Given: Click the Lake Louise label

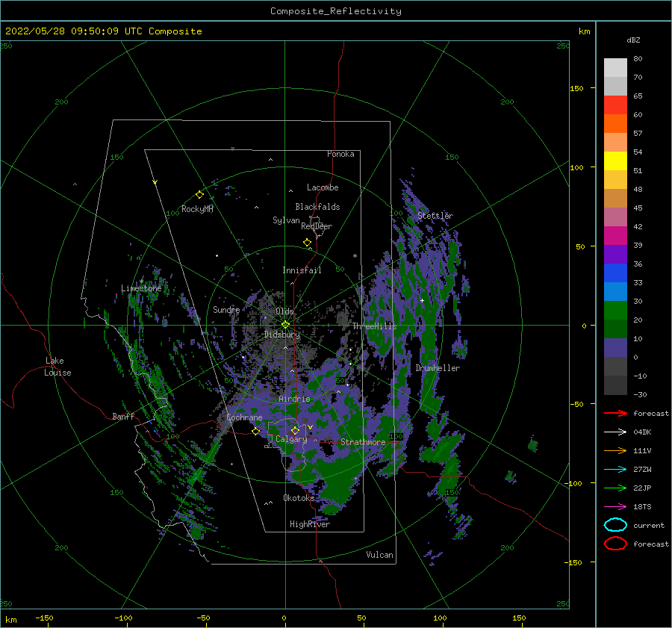Looking at the screenshot, I should [x=57, y=367].
